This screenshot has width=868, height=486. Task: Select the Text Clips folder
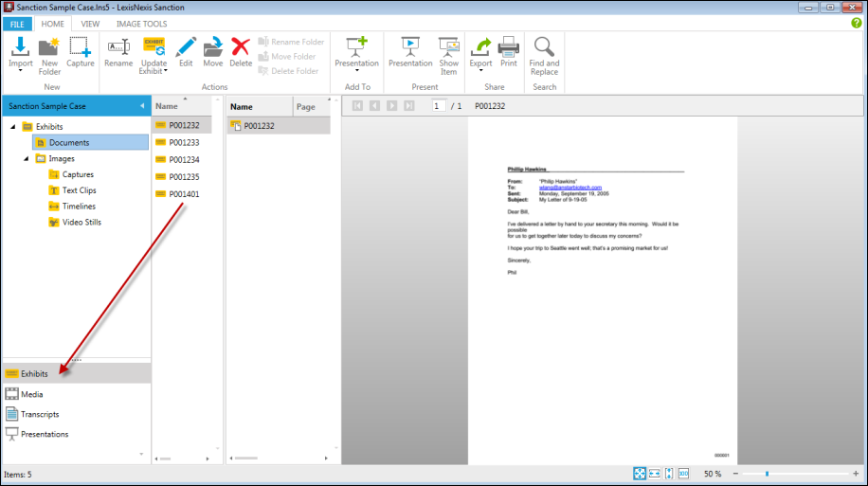click(72, 190)
